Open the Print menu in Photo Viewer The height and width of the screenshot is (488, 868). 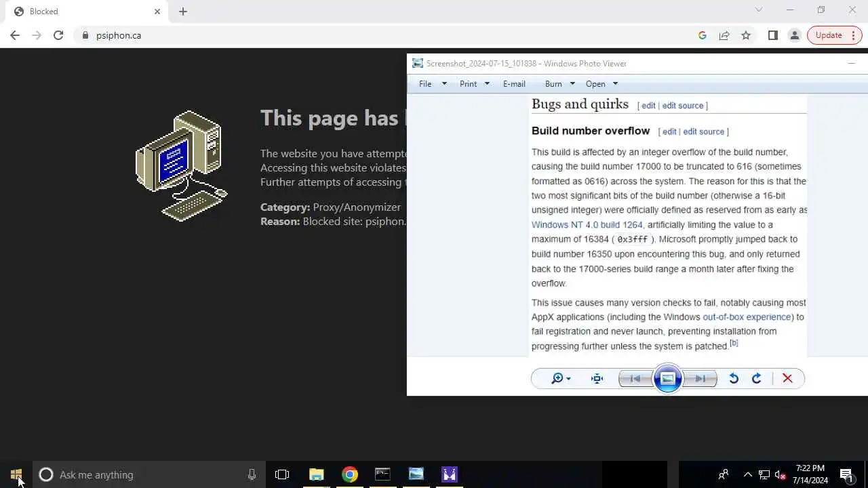click(x=468, y=84)
